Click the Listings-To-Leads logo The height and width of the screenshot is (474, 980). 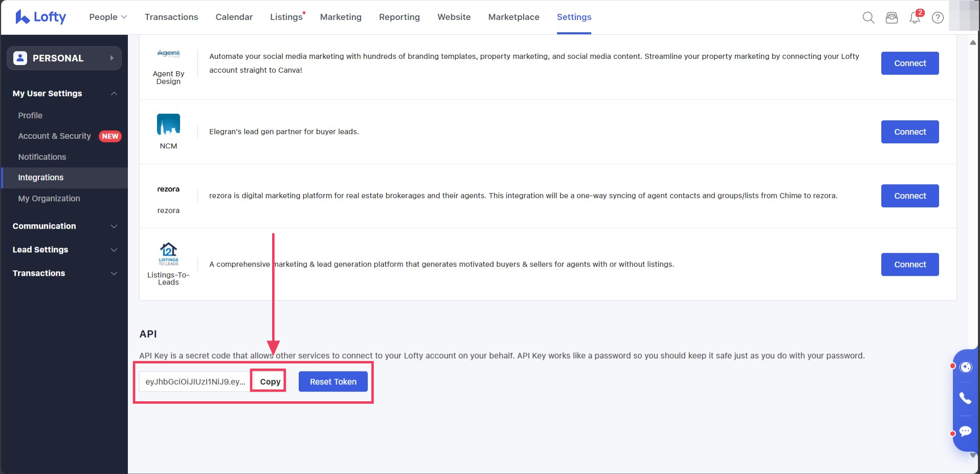point(168,253)
